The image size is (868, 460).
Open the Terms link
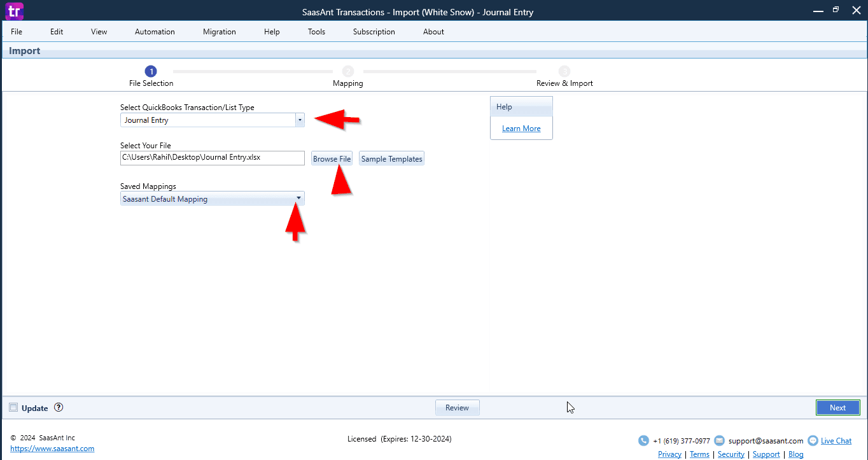699,454
